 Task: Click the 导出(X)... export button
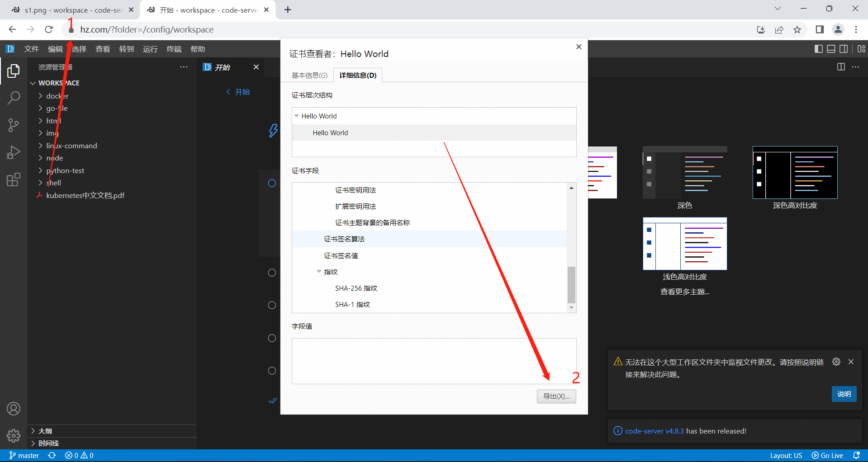[x=556, y=396]
